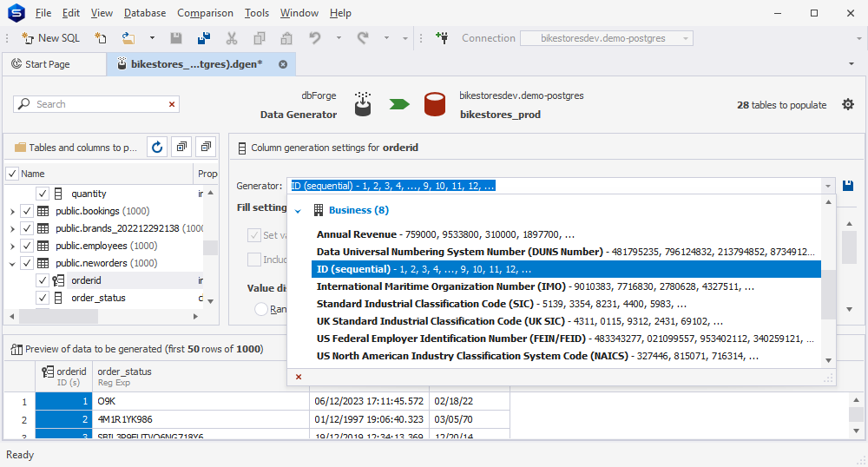Open the Edit menu

(71, 13)
